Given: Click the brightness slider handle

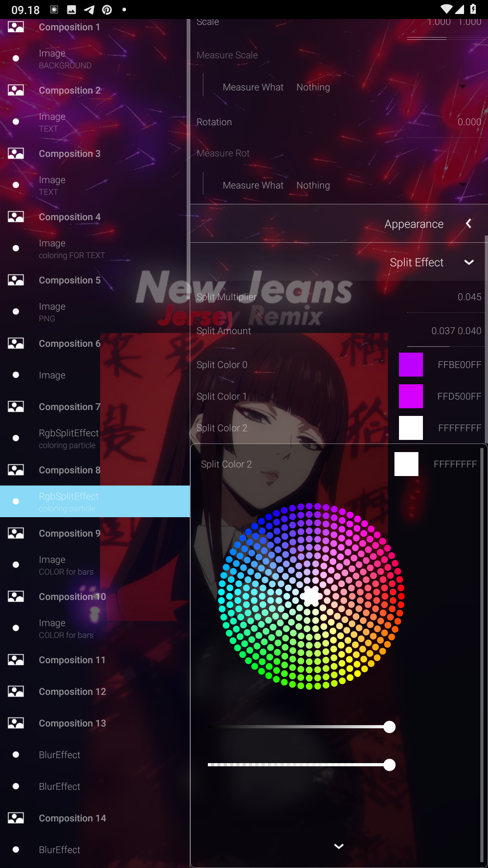Looking at the screenshot, I should pos(389,727).
